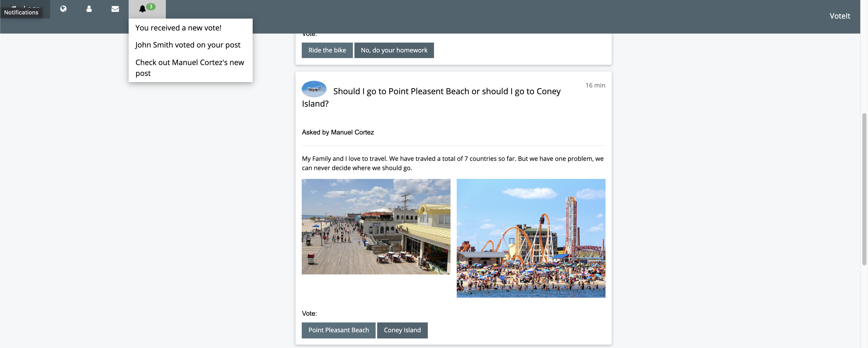Click the Point Pleasant boardwalk photo
The width and height of the screenshot is (868, 348).
376,226
